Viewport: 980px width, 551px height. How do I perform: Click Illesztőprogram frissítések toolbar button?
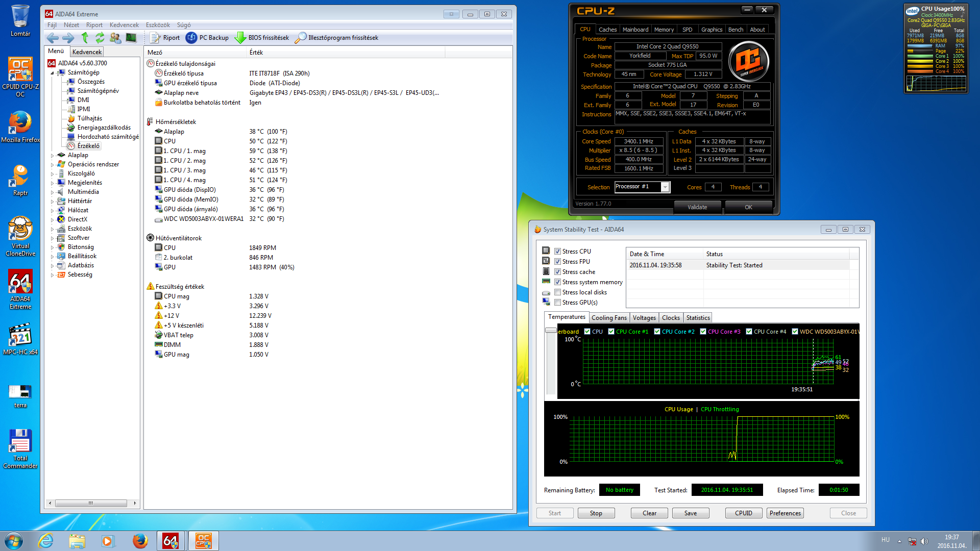(x=337, y=38)
